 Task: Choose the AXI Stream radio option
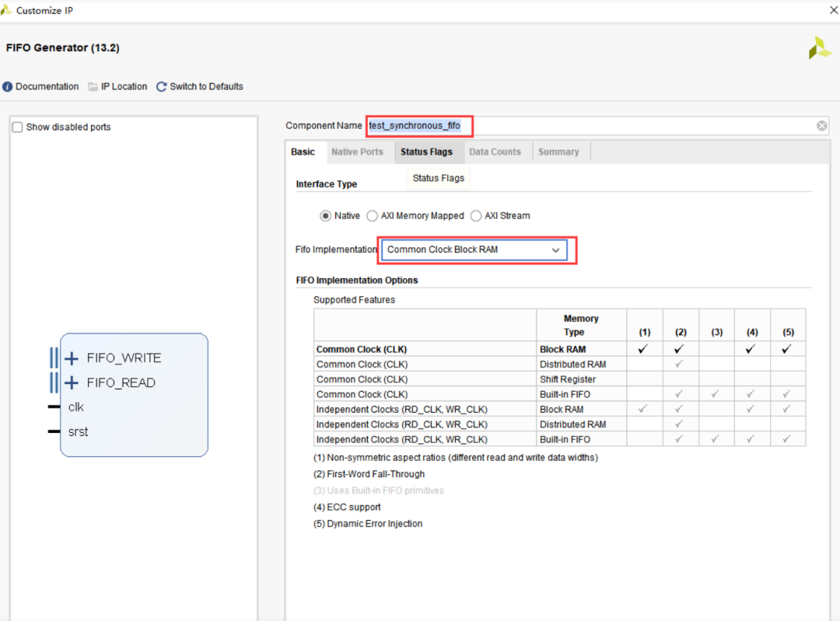[x=476, y=216]
